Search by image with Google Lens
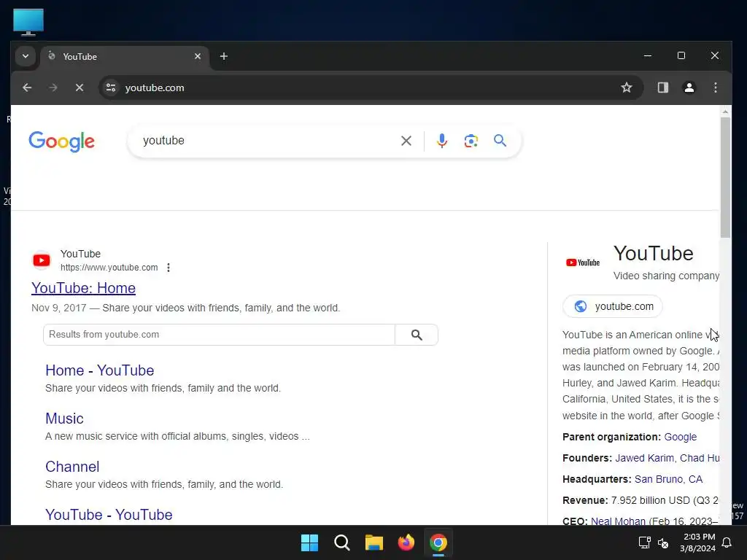Viewport: 747px width, 560px height. (471, 141)
